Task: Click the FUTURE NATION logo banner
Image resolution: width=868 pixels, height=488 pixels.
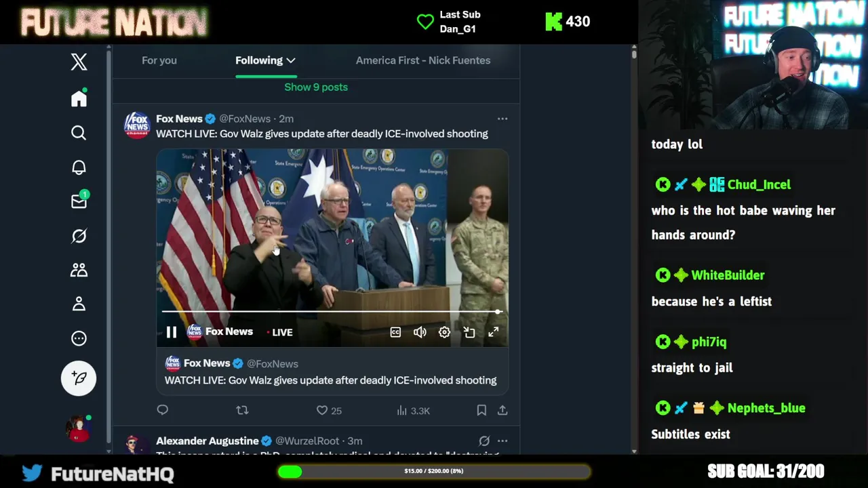Action: pos(114,22)
